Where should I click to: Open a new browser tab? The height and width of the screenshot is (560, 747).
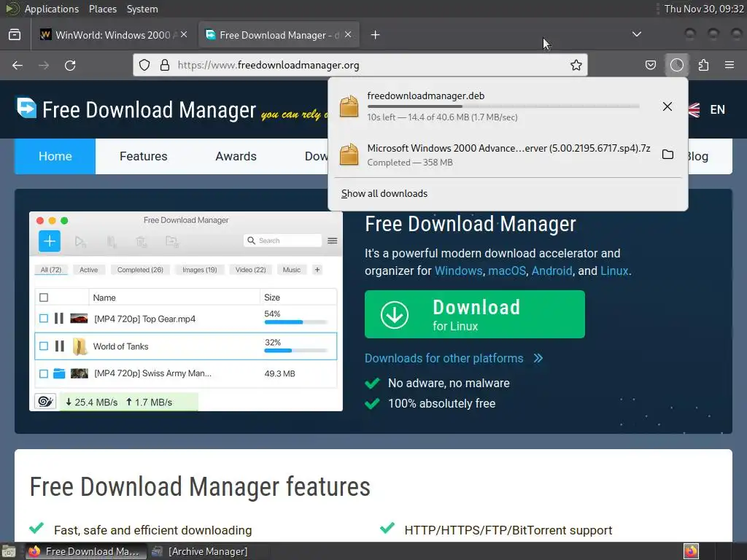pos(376,35)
